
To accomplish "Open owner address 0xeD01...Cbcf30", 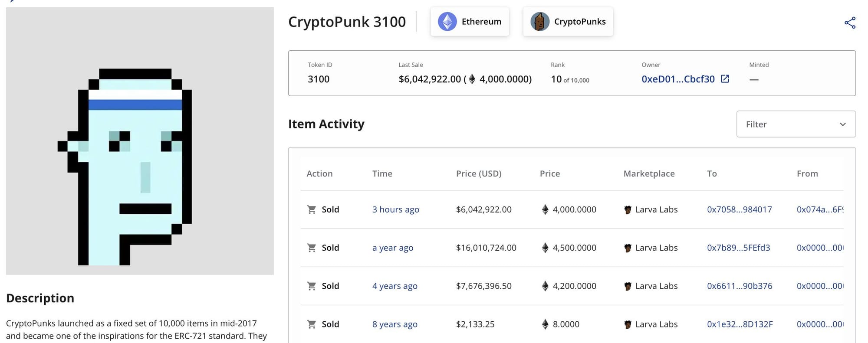I will point(678,79).
